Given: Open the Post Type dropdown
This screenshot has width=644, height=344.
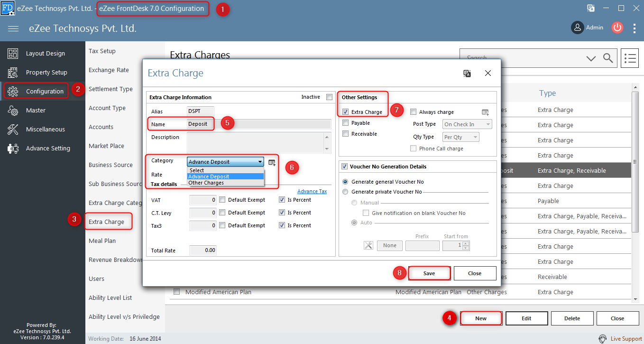Looking at the screenshot, I should point(467,124).
